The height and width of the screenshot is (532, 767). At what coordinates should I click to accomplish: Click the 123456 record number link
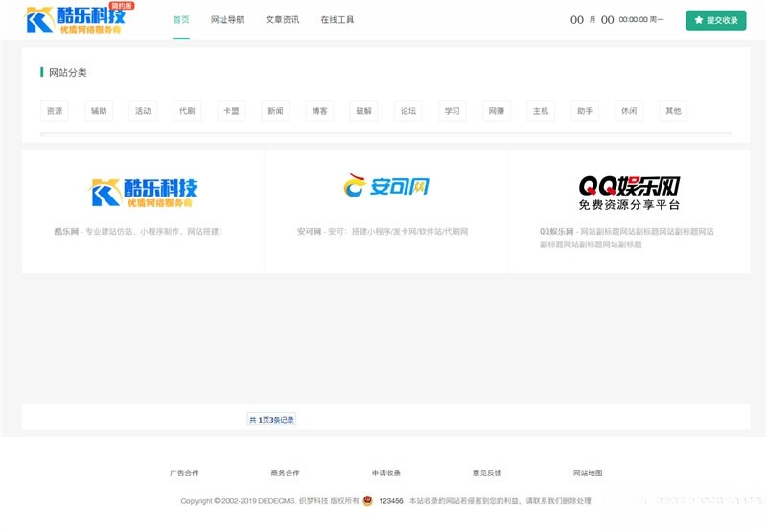click(x=391, y=501)
